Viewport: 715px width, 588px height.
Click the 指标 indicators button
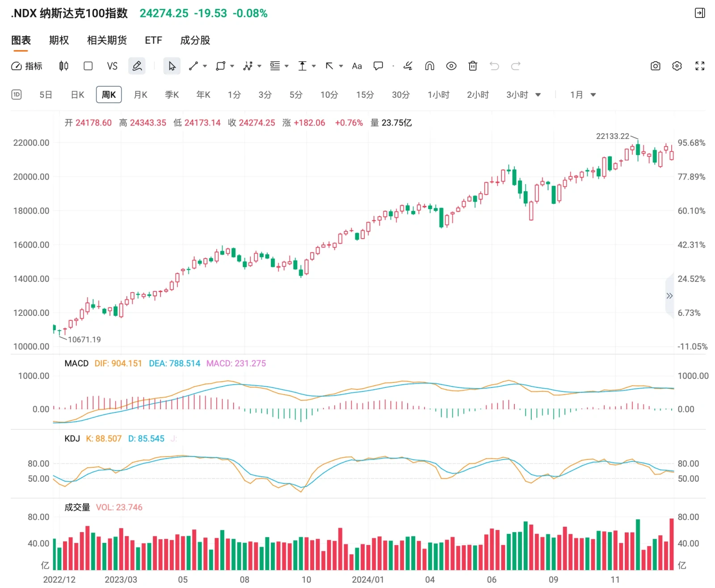tap(27, 66)
